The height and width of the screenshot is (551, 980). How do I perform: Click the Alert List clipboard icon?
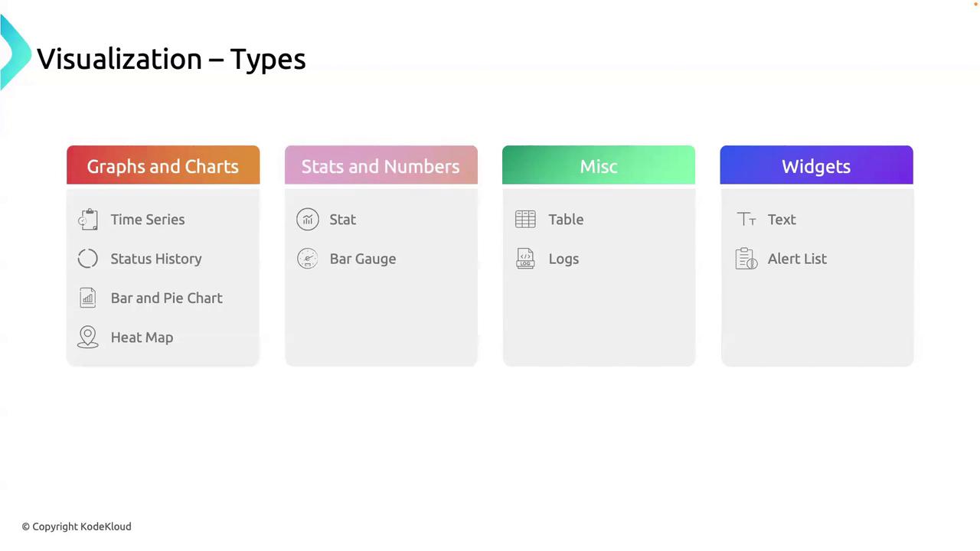pyautogui.click(x=746, y=259)
